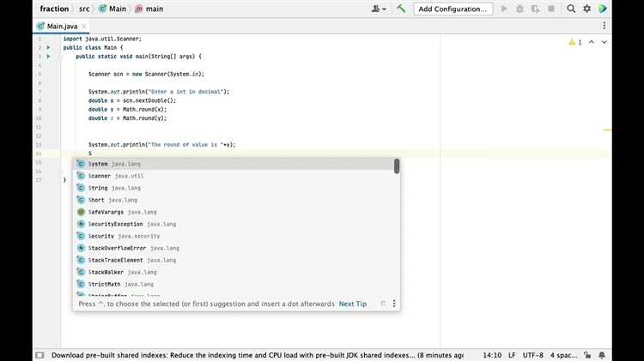
Task: Choose StackWalker suggestion
Action: [234, 272]
